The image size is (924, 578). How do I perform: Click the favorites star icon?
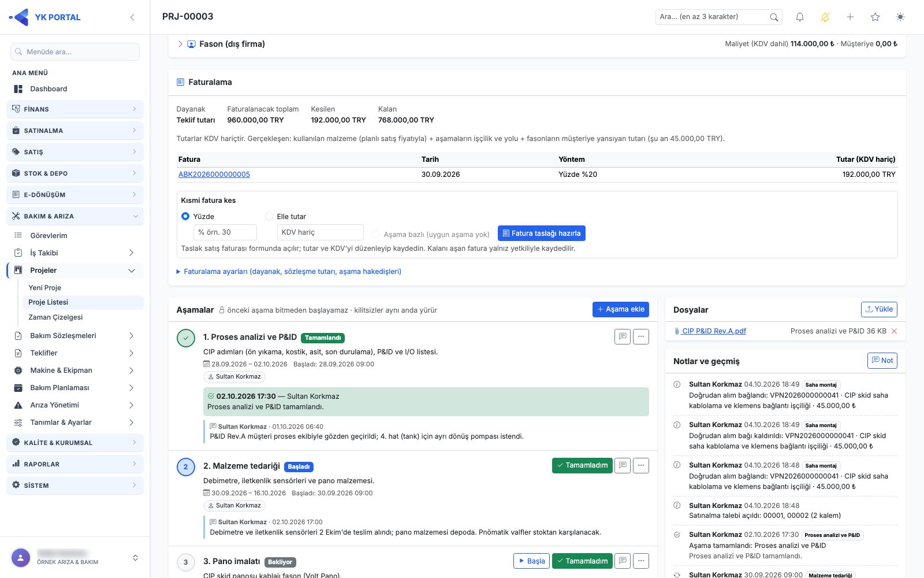tap(875, 17)
